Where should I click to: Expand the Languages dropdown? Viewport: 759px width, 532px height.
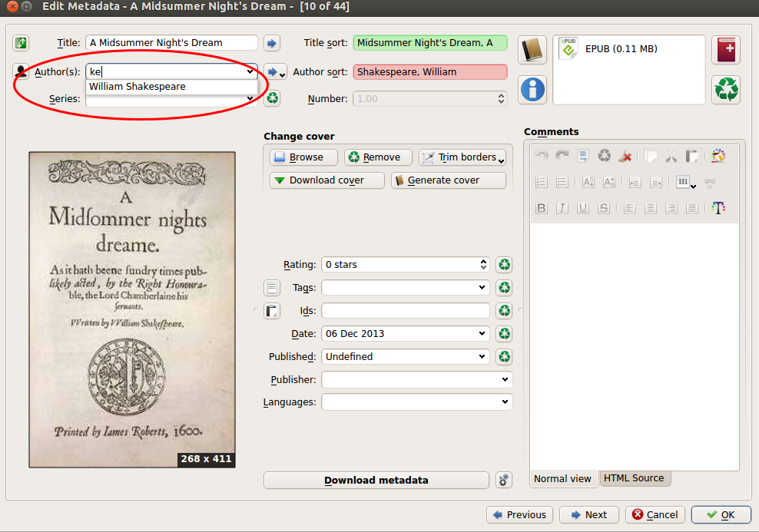(505, 402)
